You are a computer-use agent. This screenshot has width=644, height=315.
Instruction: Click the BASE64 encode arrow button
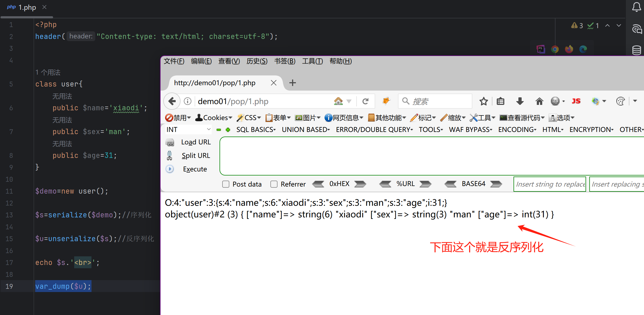click(496, 184)
